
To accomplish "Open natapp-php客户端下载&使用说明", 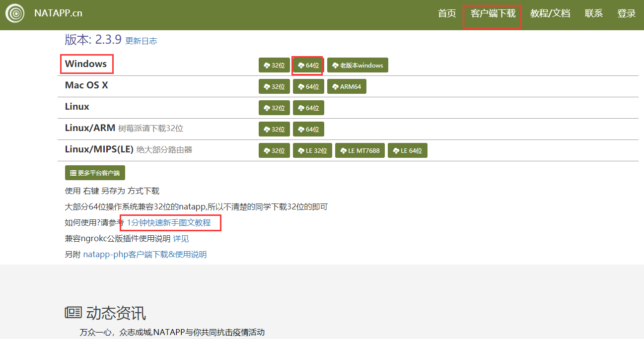I will pyautogui.click(x=144, y=254).
